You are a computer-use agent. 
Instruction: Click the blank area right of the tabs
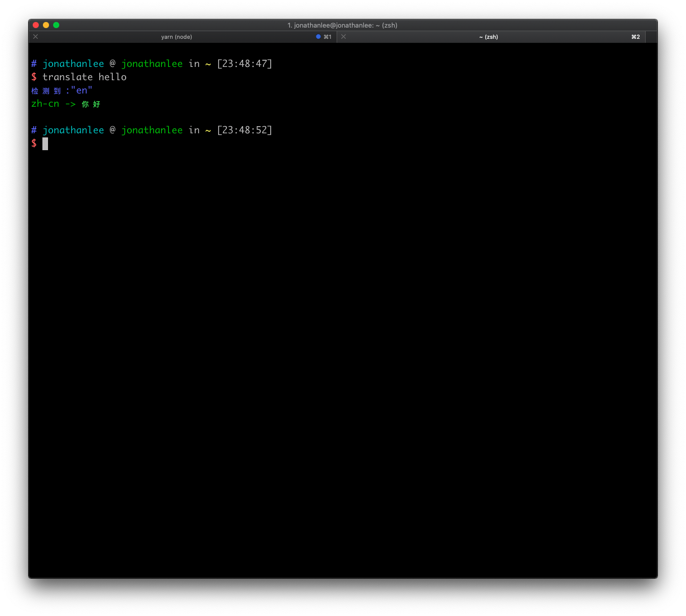coord(651,37)
